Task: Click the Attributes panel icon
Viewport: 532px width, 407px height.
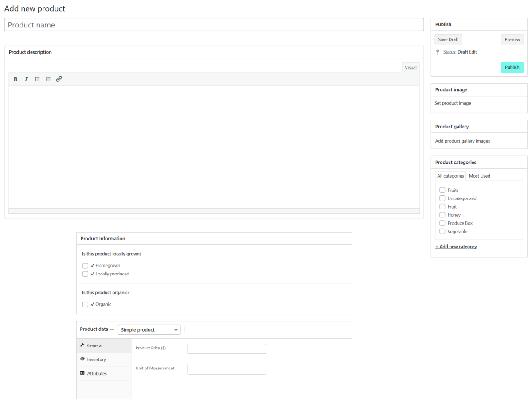Action: click(x=83, y=373)
